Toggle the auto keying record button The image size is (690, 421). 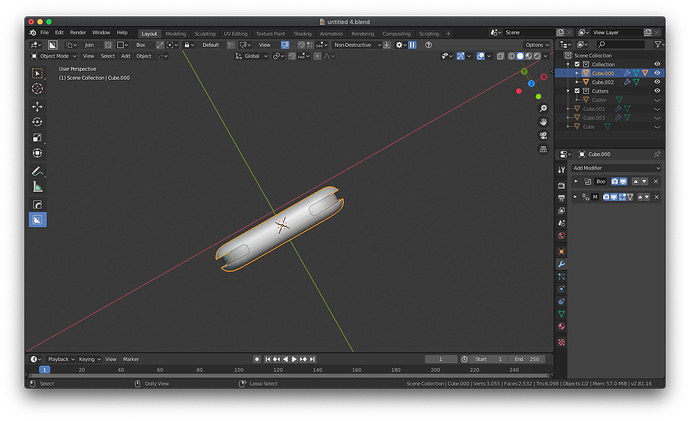tap(257, 359)
